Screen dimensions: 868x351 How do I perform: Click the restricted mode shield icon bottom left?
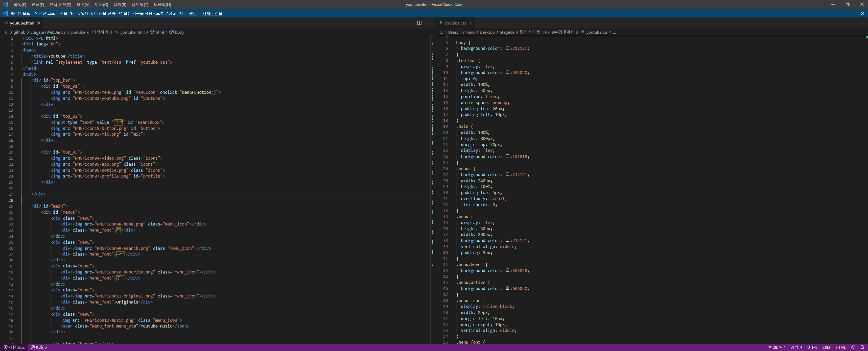[x=5, y=347]
